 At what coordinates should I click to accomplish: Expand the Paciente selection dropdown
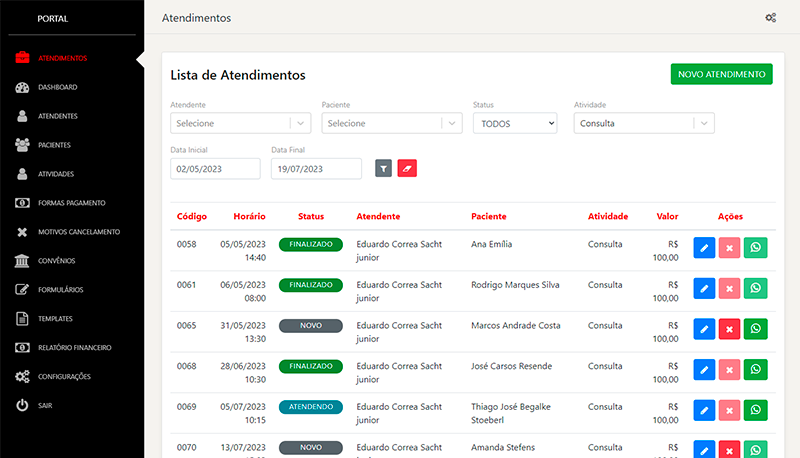[391, 123]
